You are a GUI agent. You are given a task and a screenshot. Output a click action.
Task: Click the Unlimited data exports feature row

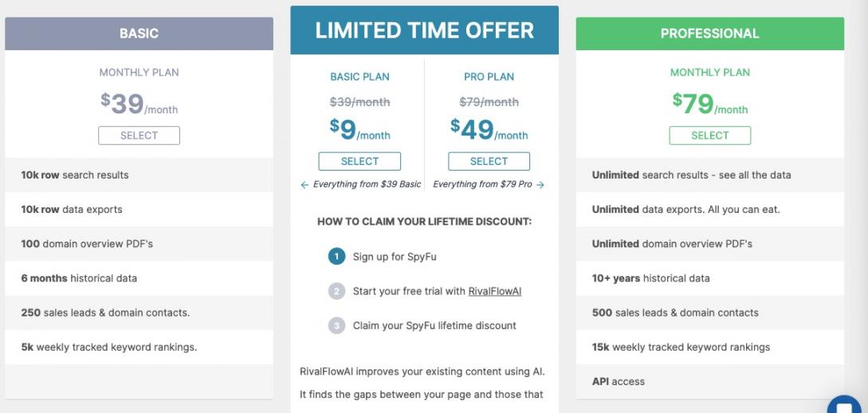point(685,210)
